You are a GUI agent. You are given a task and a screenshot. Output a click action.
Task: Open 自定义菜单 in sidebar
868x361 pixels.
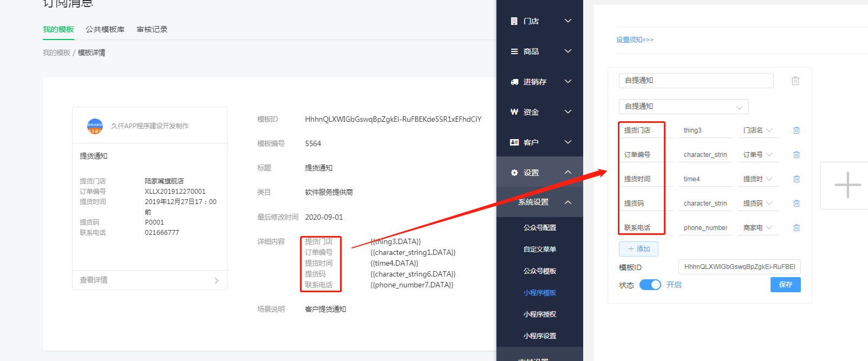[540, 250]
